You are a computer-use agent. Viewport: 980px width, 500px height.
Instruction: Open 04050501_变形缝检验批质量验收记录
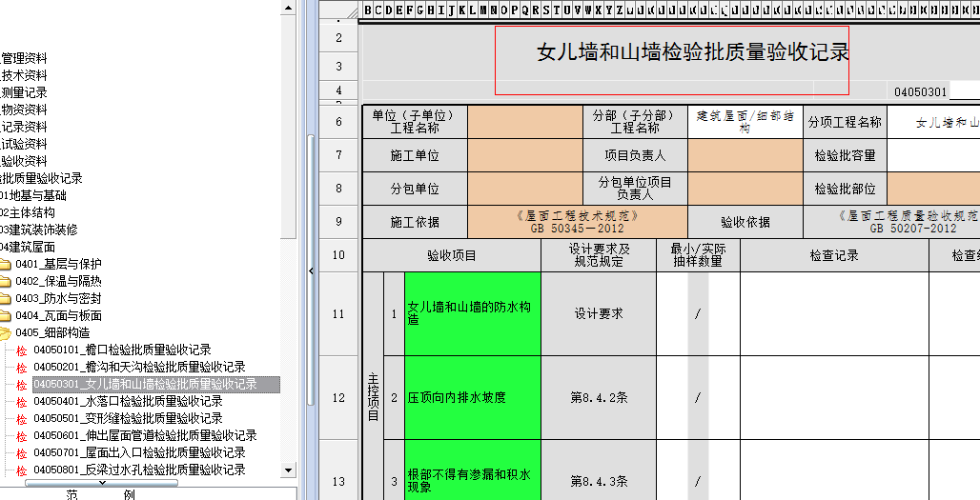pos(128,418)
